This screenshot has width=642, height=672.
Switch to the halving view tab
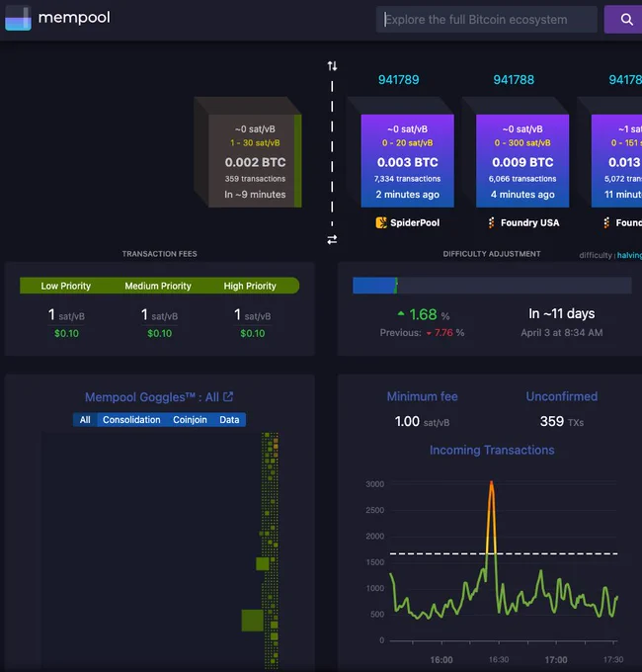629,255
